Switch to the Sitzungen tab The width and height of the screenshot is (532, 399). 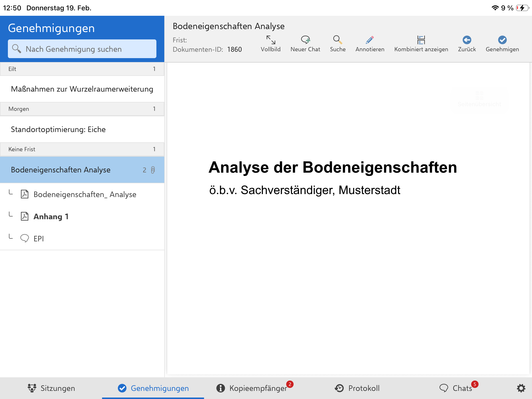click(51, 388)
